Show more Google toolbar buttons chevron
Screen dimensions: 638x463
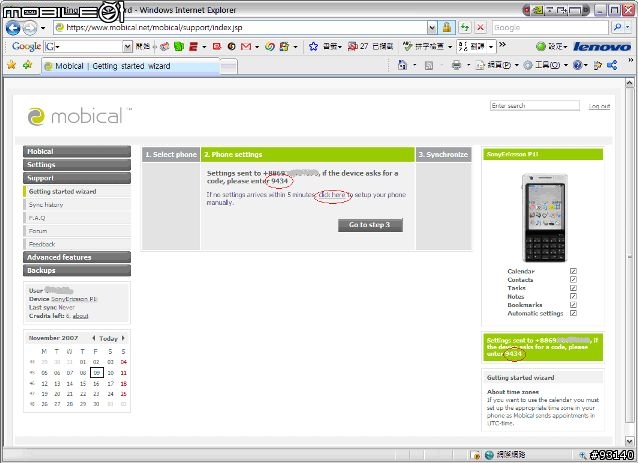tap(503, 44)
